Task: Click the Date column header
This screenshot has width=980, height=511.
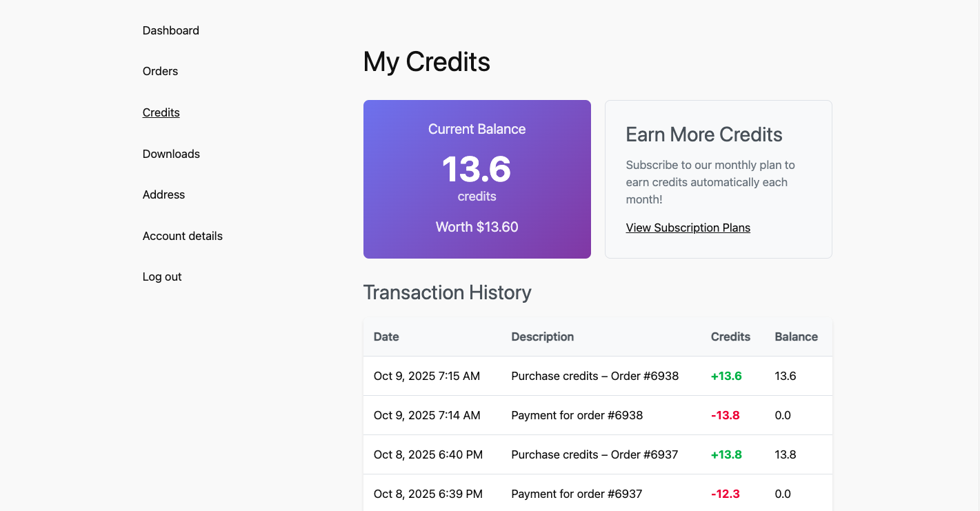Action: click(386, 337)
